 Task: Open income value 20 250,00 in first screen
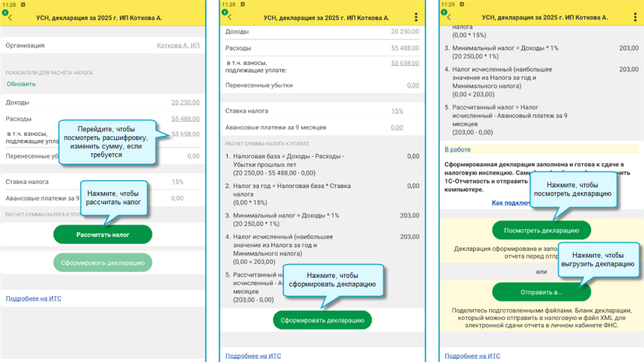click(186, 102)
